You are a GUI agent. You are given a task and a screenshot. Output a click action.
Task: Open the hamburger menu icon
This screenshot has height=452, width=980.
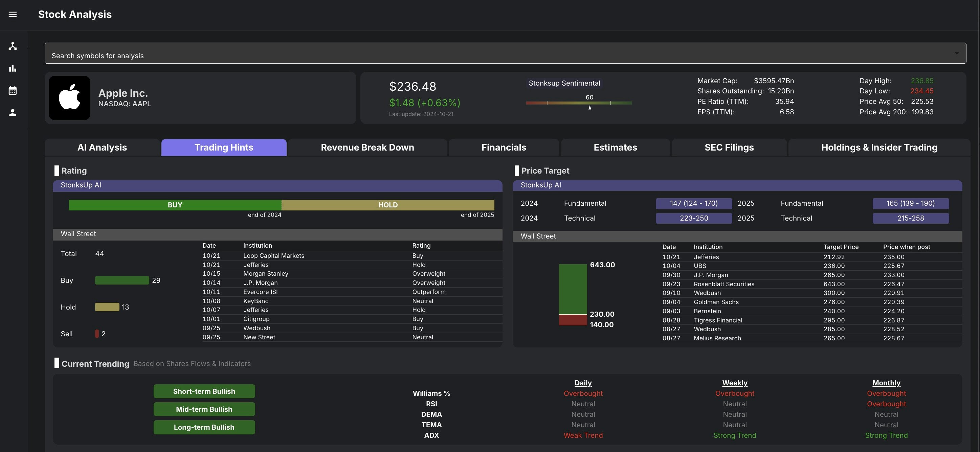click(x=13, y=15)
